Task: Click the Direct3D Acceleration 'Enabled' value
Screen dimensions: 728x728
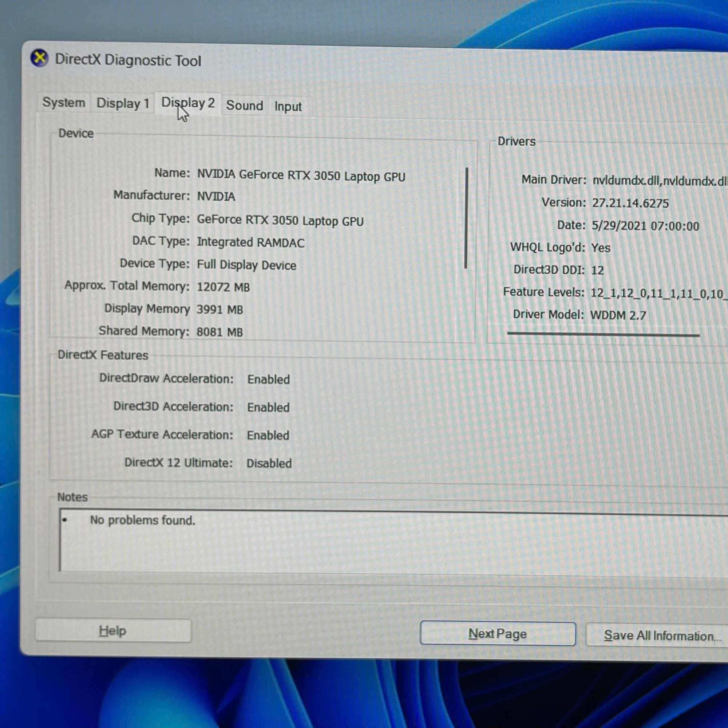Action: pos(268,407)
